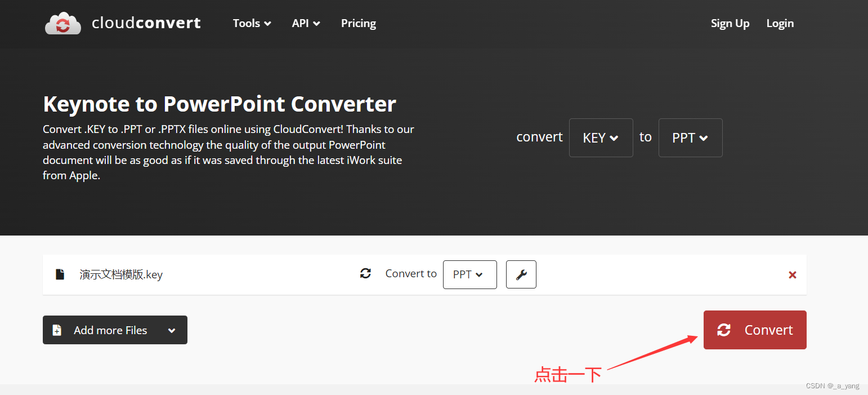Image resolution: width=868 pixels, height=395 pixels.
Task: Click the file icon next to 演示文档模版.key
Action: tap(60, 274)
